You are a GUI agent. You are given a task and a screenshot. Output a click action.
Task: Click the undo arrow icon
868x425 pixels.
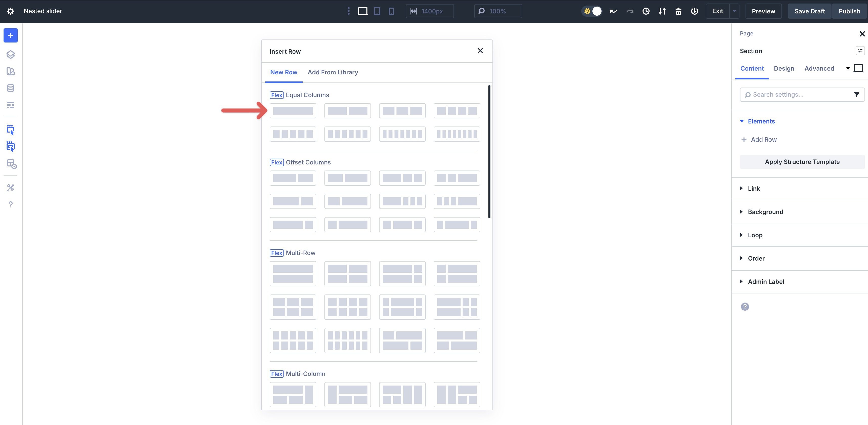613,11
